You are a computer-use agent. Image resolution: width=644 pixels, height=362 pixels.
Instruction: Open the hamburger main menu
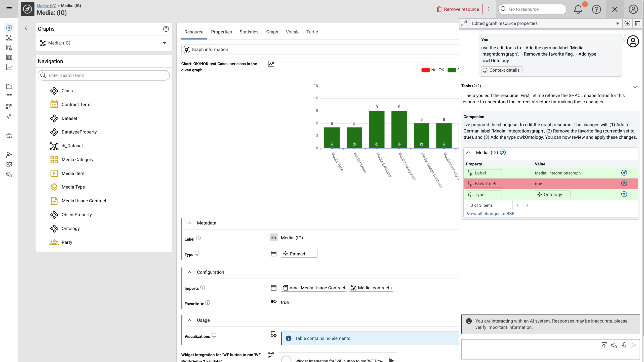(9, 9)
